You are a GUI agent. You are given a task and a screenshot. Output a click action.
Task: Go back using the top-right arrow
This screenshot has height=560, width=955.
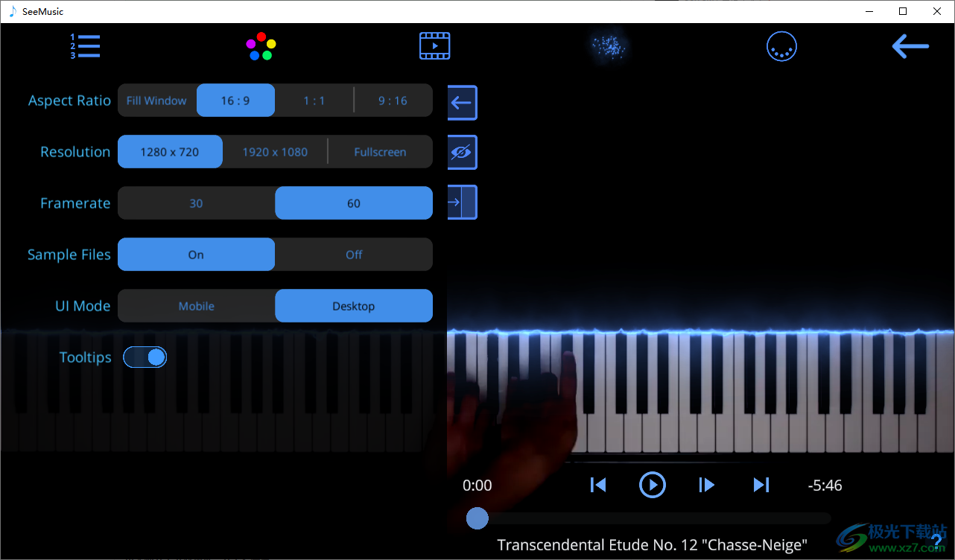pyautogui.click(x=910, y=45)
